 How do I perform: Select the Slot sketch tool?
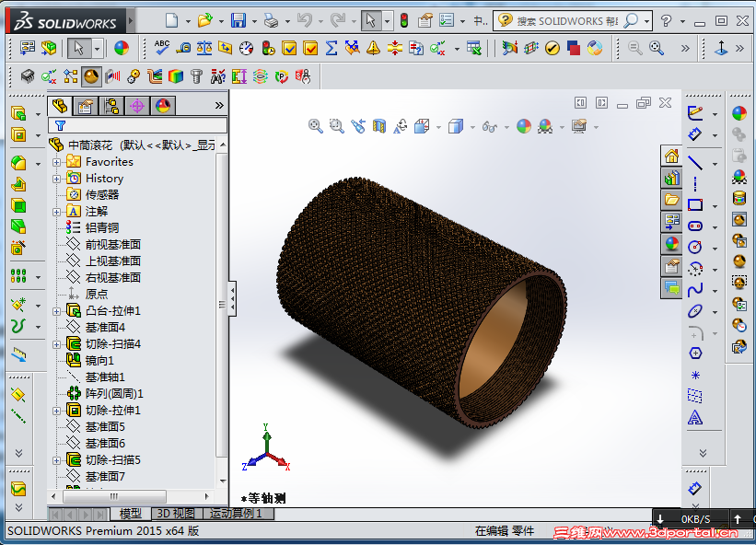pyautogui.click(x=695, y=226)
